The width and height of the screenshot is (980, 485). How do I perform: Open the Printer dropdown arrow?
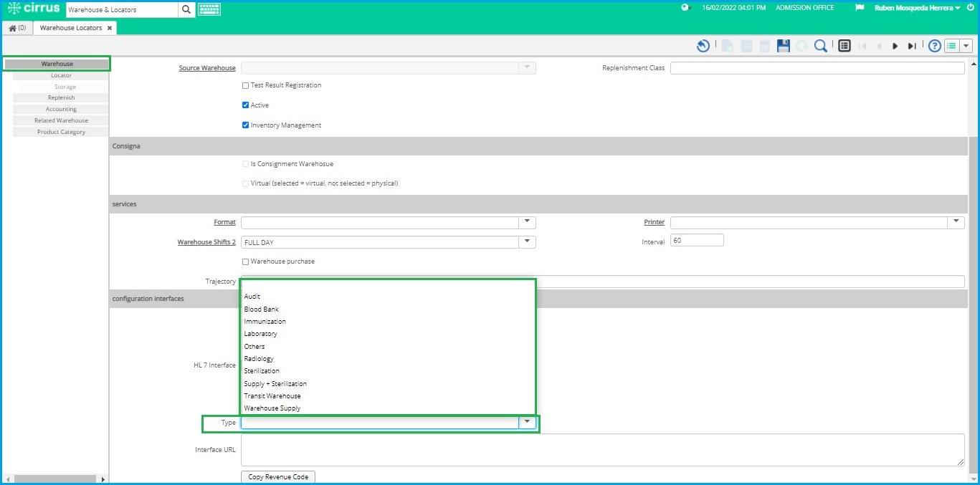pos(956,222)
